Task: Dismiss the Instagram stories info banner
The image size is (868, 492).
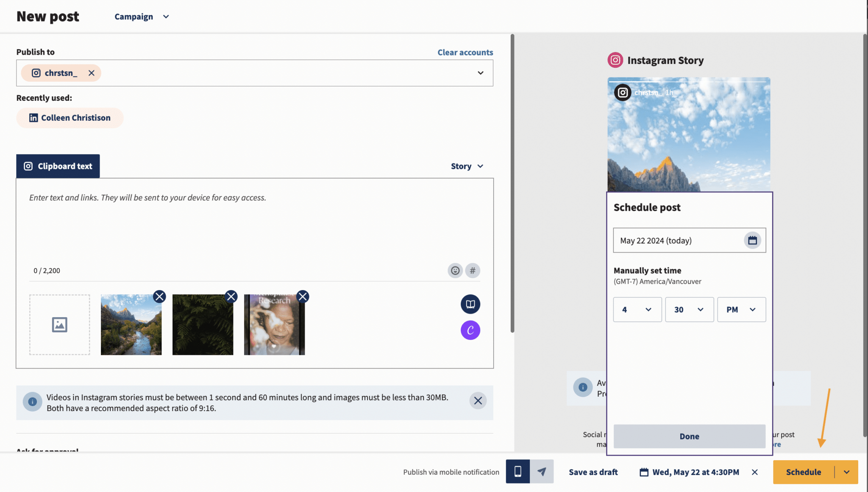Action: [x=478, y=401]
